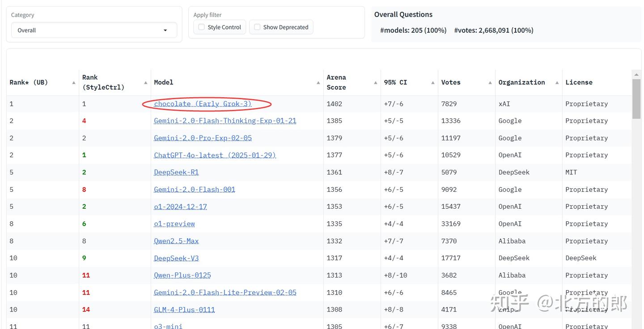
Task: Open the Category dropdown showing Overall
Action: (x=94, y=30)
